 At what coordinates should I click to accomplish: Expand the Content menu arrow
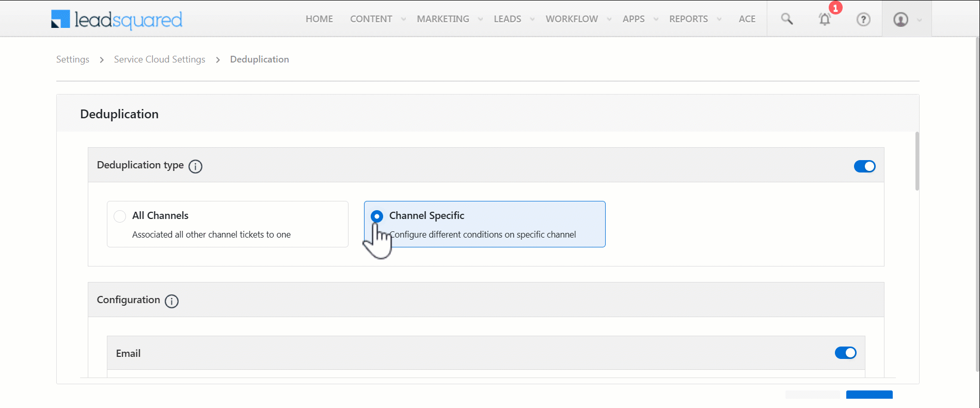coord(404,19)
